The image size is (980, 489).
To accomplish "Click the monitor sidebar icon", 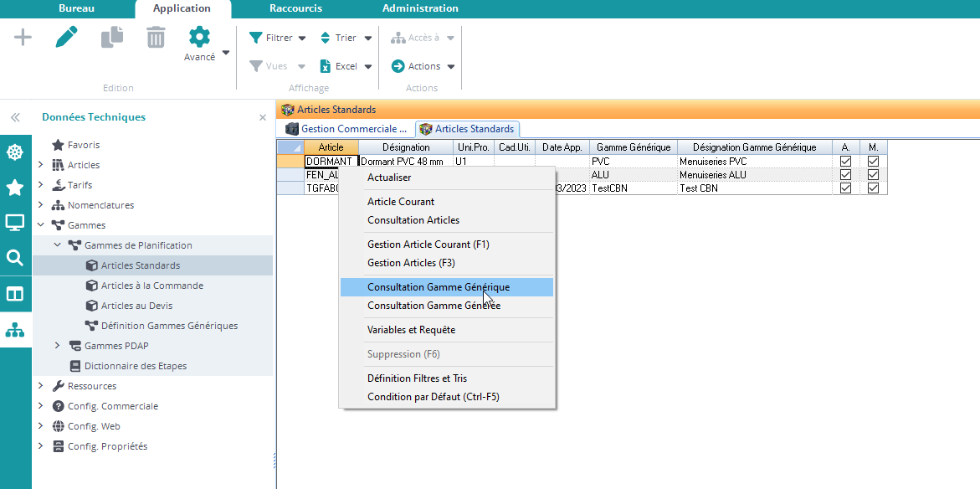I will (15, 223).
